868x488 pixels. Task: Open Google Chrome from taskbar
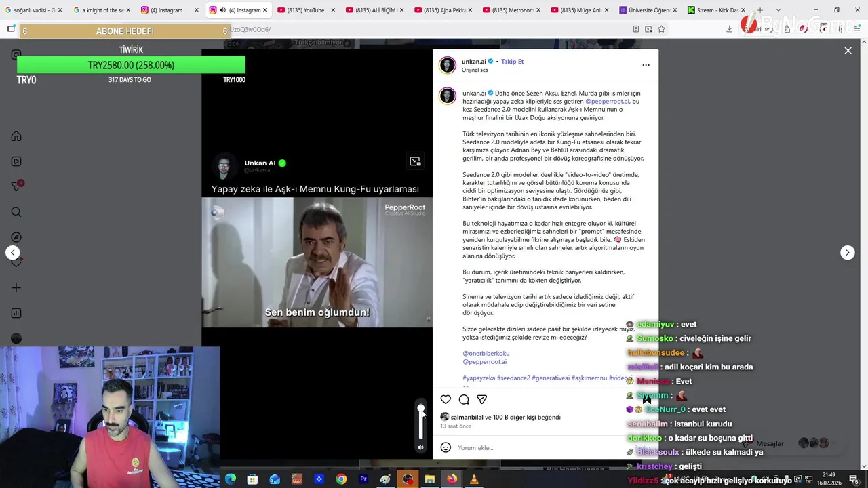(341, 479)
